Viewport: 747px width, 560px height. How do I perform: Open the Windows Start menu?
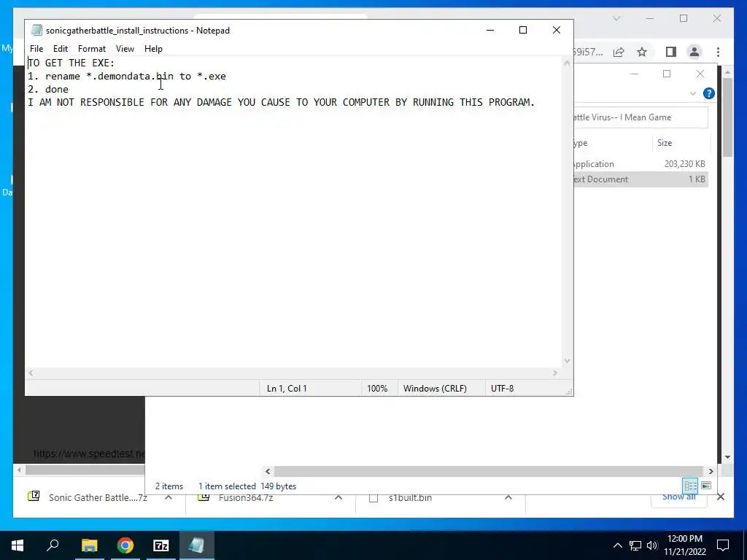18,545
